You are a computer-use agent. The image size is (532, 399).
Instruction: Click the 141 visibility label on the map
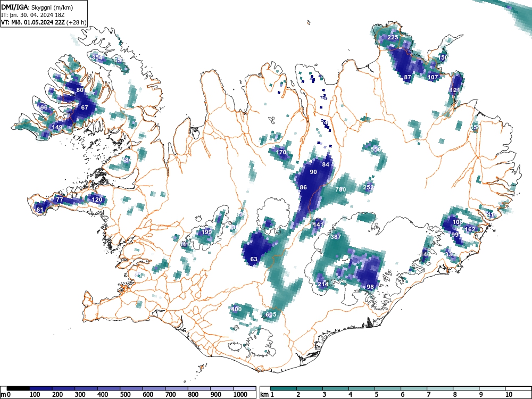(318, 225)
